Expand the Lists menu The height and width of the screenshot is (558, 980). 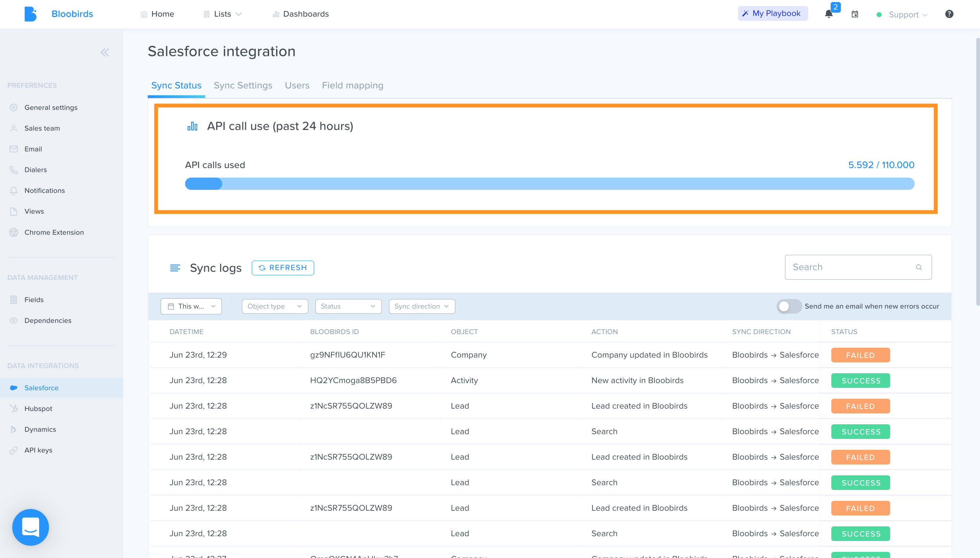223,14
